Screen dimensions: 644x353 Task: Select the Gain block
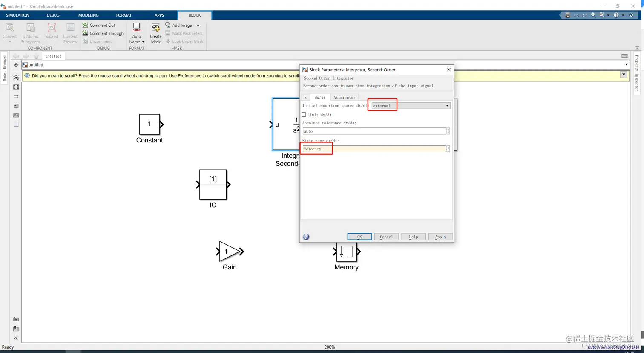click(229, 252)
